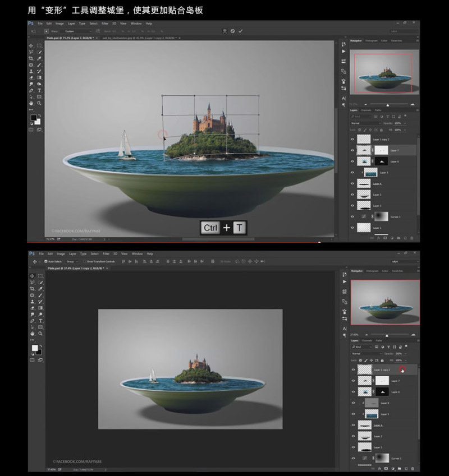
Task: Select the Move tool in bottom window
Action: click(x=32, y=276)
